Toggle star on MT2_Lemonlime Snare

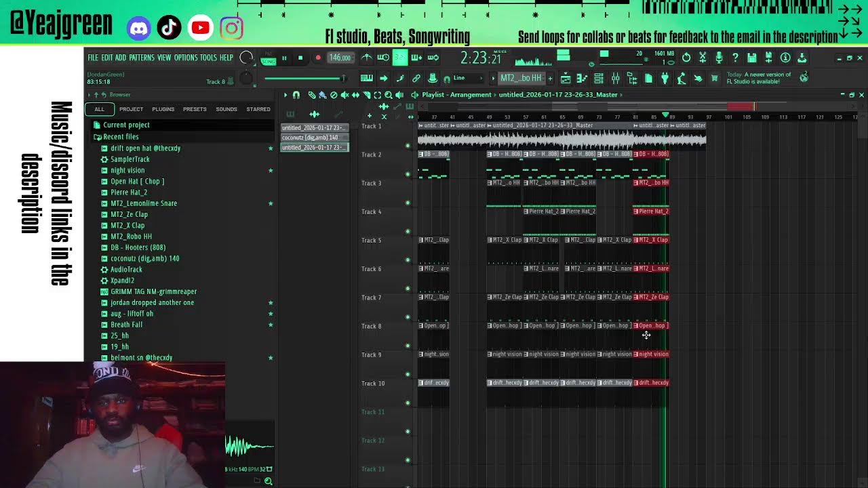tap(271, 203)
